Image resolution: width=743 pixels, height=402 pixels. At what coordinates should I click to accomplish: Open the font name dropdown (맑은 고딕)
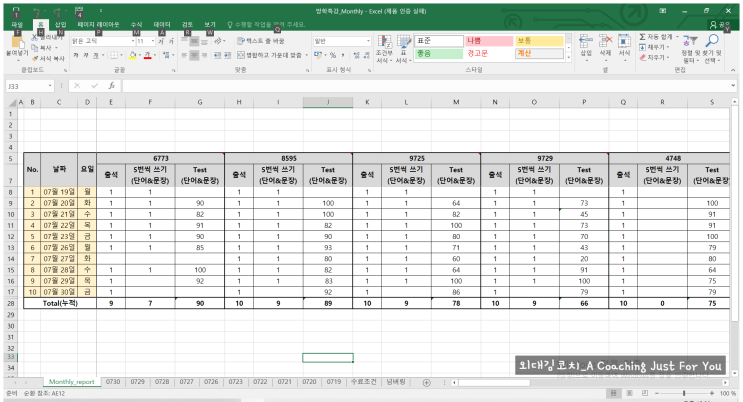click(x=133, y=41)
